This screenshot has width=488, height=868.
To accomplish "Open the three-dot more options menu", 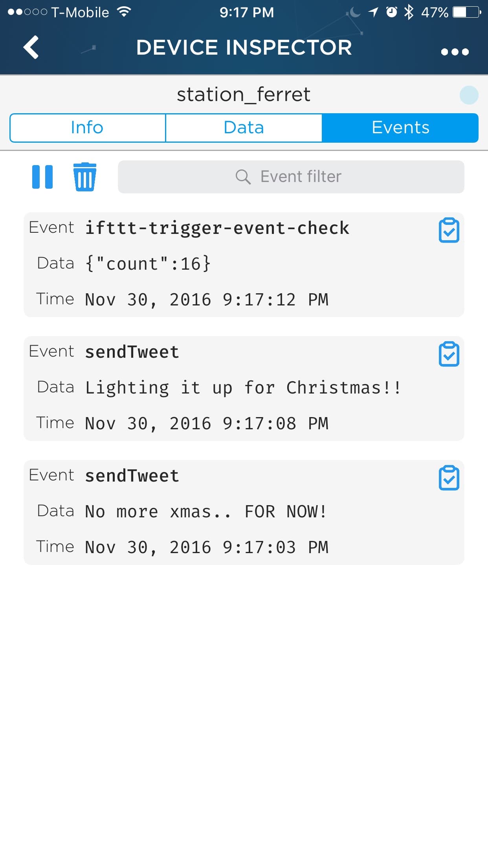I will click(455, 51).
